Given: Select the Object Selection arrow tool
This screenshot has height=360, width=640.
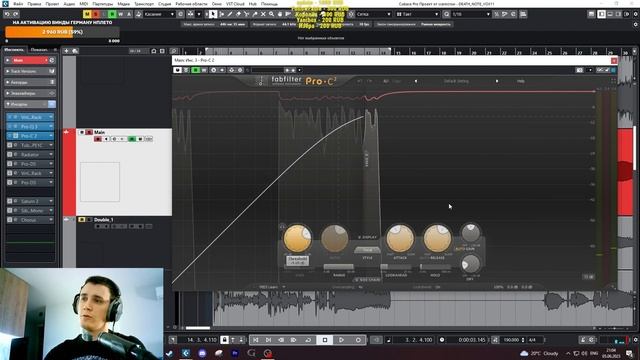Looking at the screenshot, I should coord(213,14).
